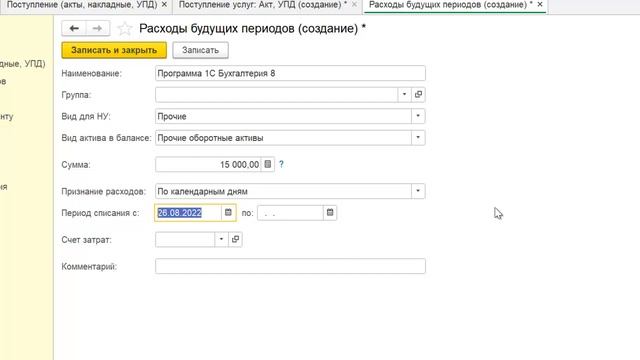
Task: Open help question mark next to Сумма
Action: [281, 164]
